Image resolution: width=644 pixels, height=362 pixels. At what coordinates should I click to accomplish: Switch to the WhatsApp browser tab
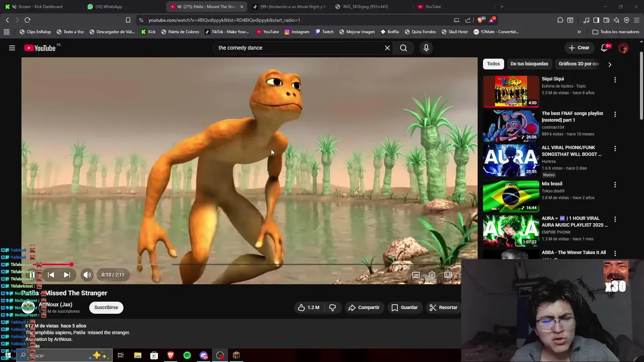coord(109,7)
